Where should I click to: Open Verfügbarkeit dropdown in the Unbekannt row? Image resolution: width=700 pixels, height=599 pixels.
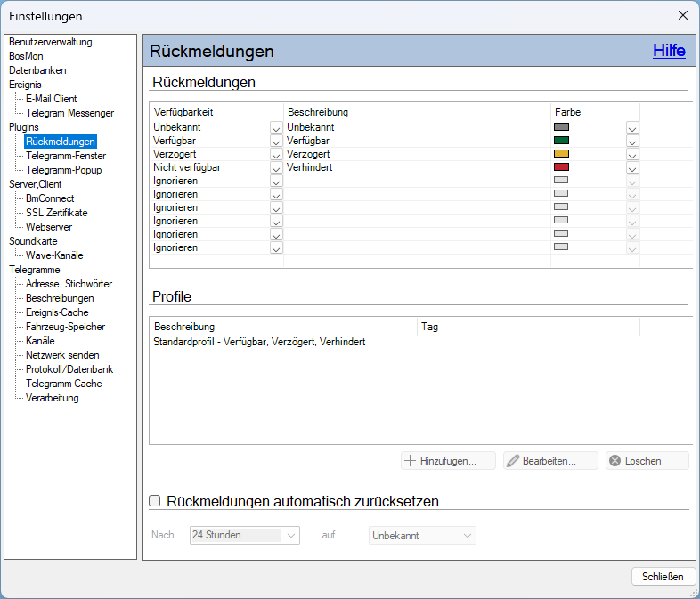(x=276, y=128)
